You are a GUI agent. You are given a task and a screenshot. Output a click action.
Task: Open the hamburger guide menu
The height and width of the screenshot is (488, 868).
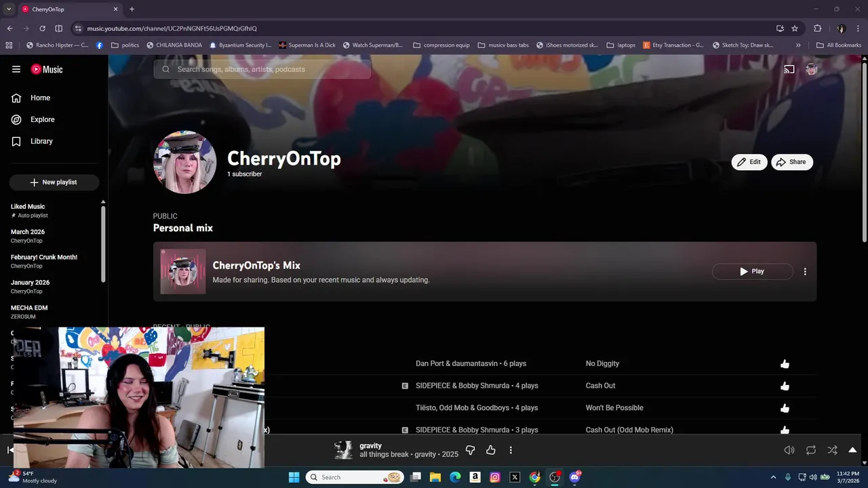pyautogui.click(x=16, y=69)
